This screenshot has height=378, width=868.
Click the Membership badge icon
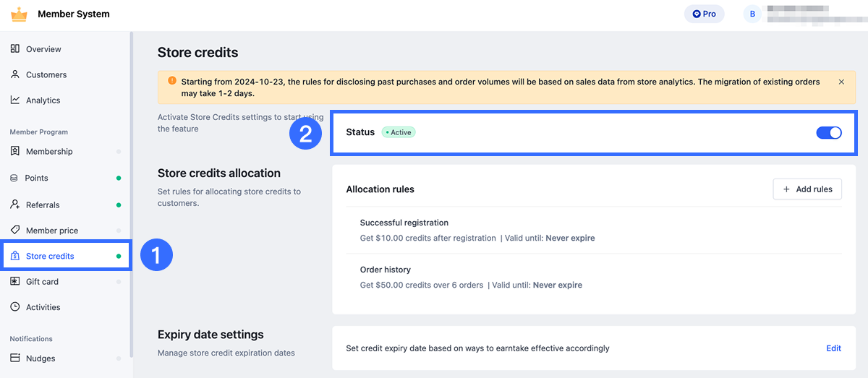(14, 152)
